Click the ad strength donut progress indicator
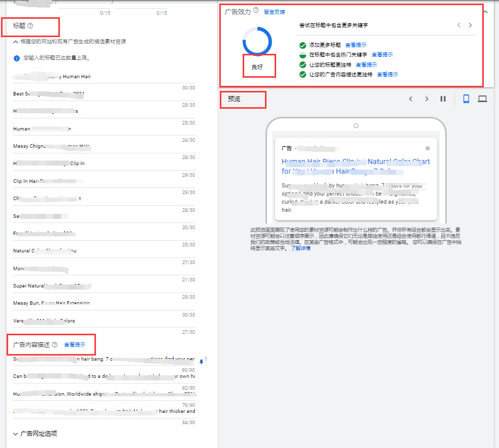The image size is (499, 448). [257, 40]
